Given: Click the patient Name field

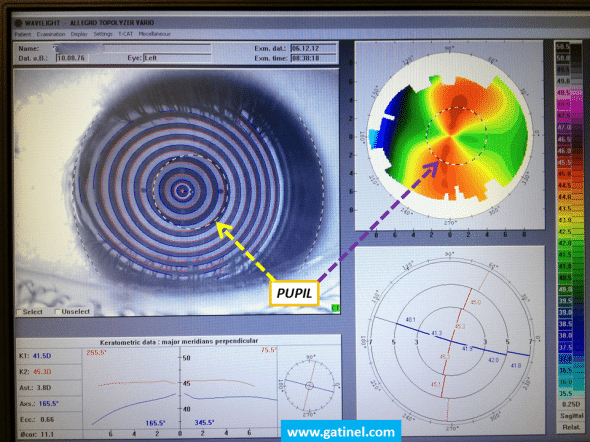Looking at the screenshot, I should (x=132, y=48).
